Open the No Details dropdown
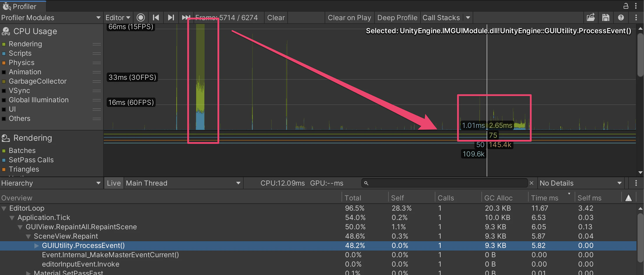Viewport: 644px width, 275px height. coord(581,183)
